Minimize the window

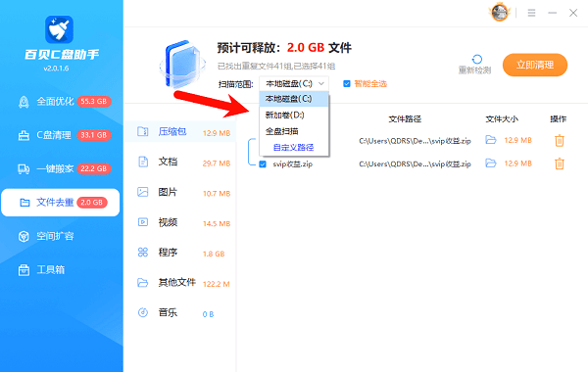tap(552, 13)
